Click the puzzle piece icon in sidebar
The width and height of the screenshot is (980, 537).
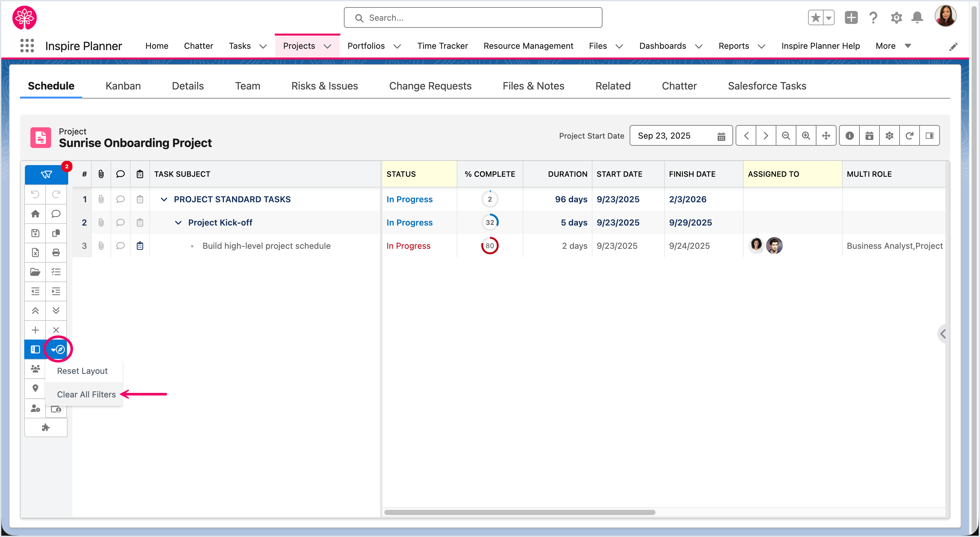(x=46, y=427)
